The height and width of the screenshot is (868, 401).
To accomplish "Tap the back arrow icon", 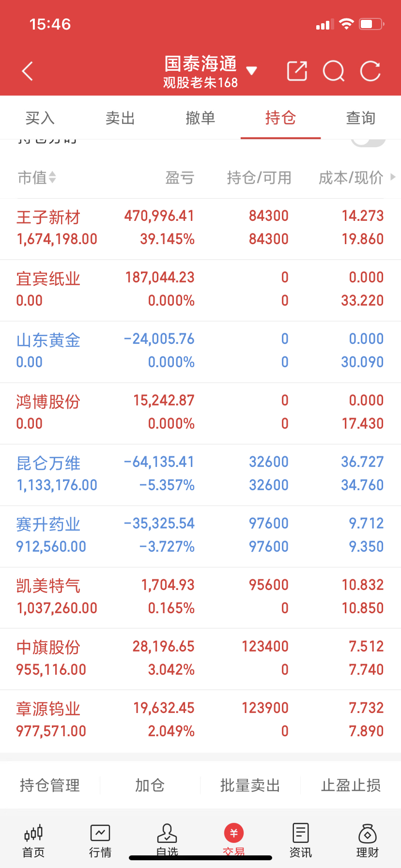I will coord(28,71).
